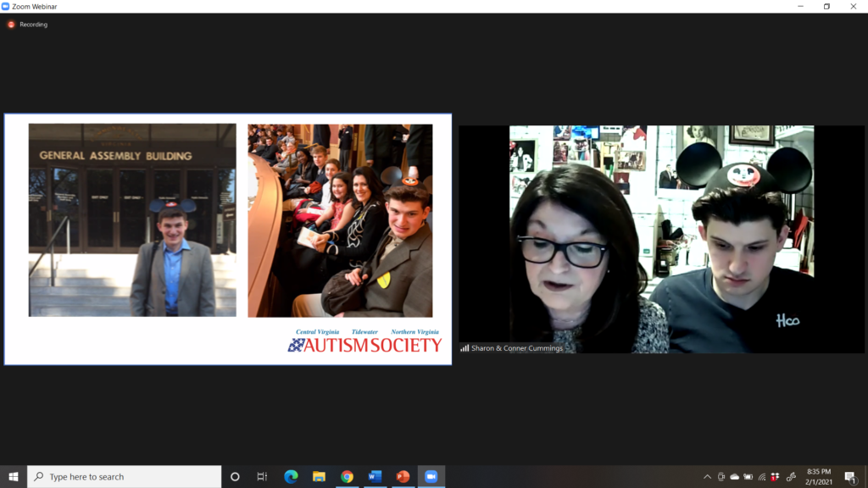Click the red Recording indicator dot
Viewport: 868px width, 488px height.
click(11, 25)
